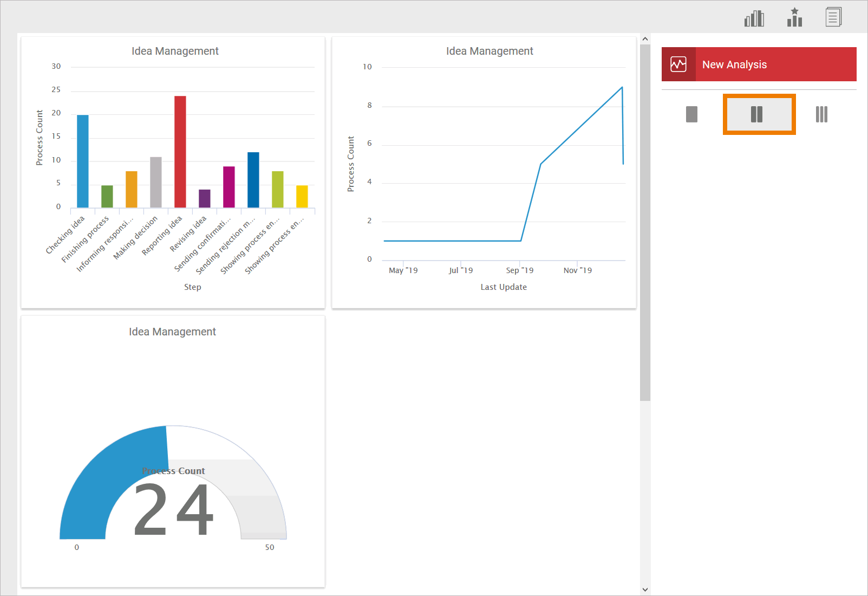The height and width of the screenshot is (596, 868).
Task: Click the scrollbar down arrow
Action: click(x=645, y=589)
